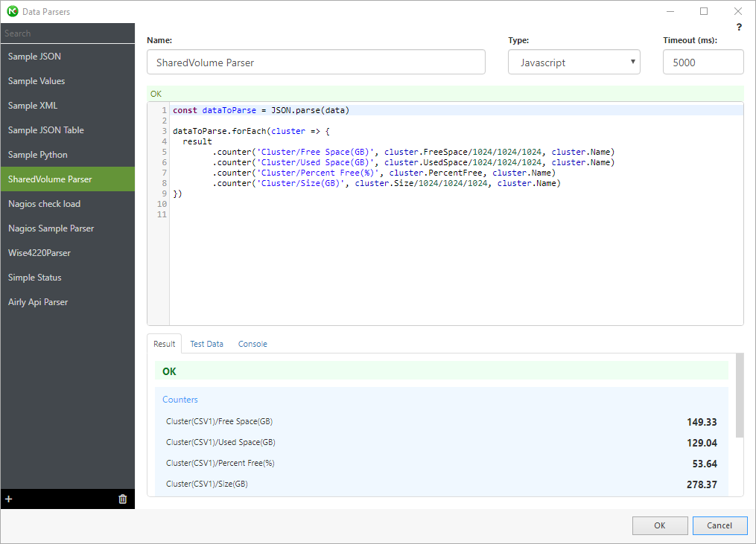The height and width of the screenshot is (544, 756).
Task: Open the Console tab
Action: pyautogui.click(x=252, y=344)
